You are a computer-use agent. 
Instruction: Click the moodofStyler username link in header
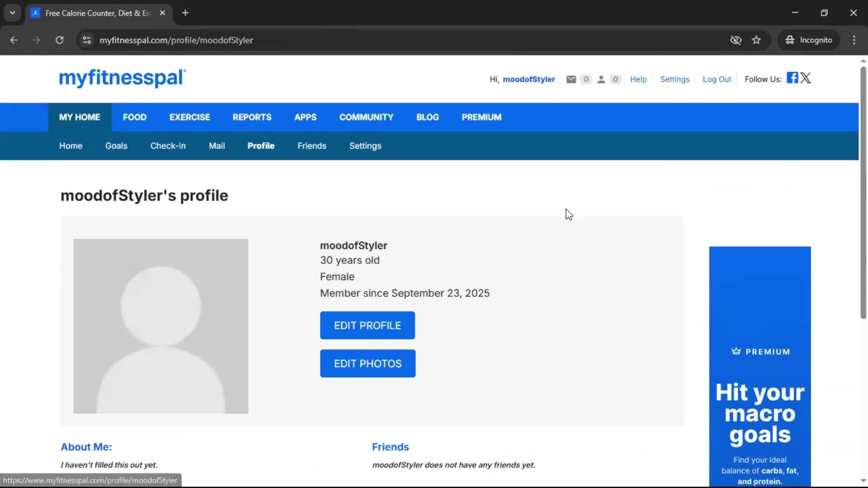click(528, 80)
